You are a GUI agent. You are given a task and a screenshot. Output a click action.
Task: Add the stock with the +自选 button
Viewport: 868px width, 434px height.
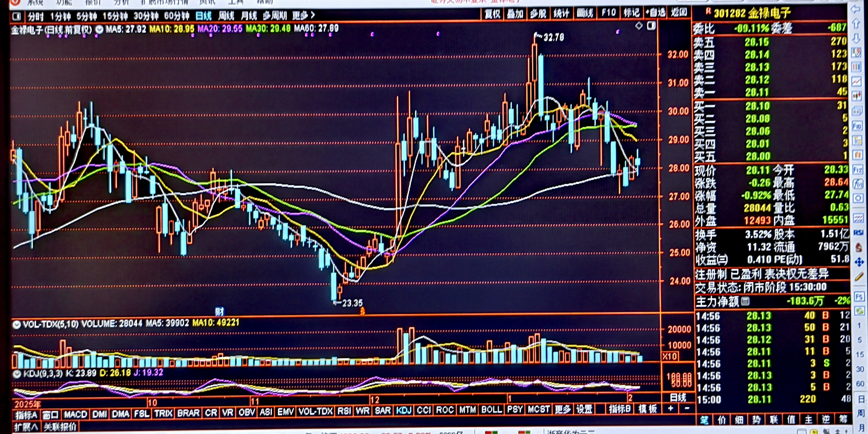(655, 13)
